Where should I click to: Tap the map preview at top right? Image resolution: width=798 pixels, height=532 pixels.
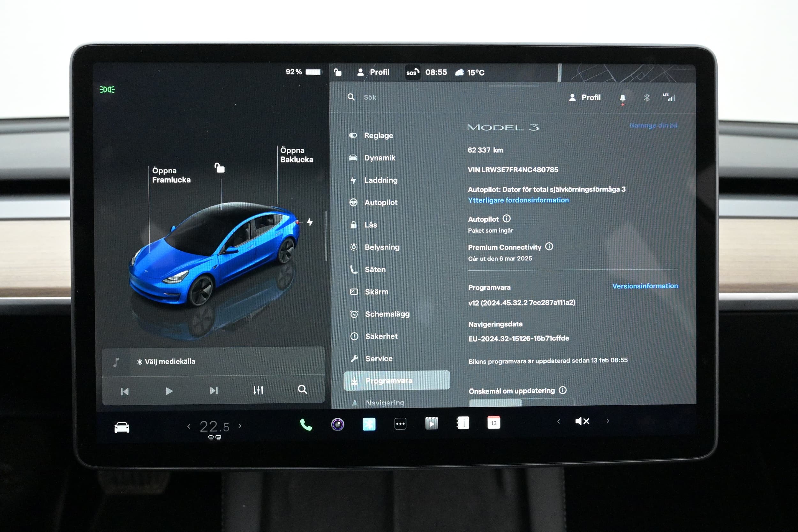point(628,73)
